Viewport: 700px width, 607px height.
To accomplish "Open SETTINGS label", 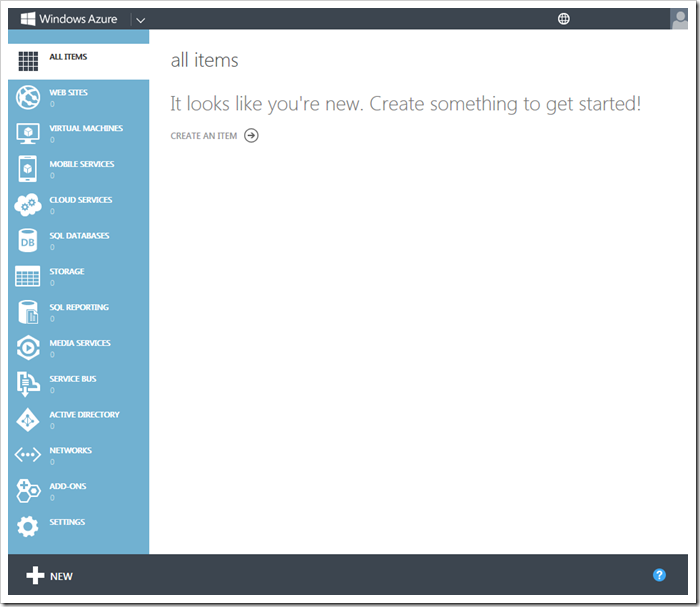I will [67, 522].
